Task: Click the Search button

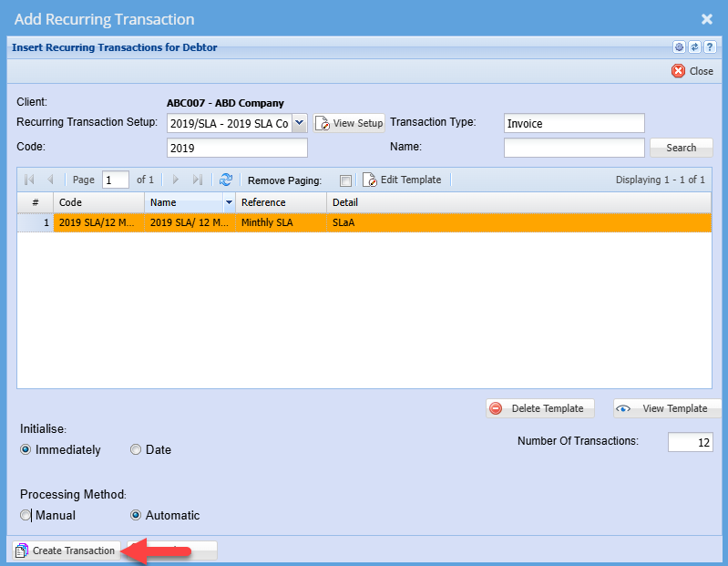Action: 681,148
